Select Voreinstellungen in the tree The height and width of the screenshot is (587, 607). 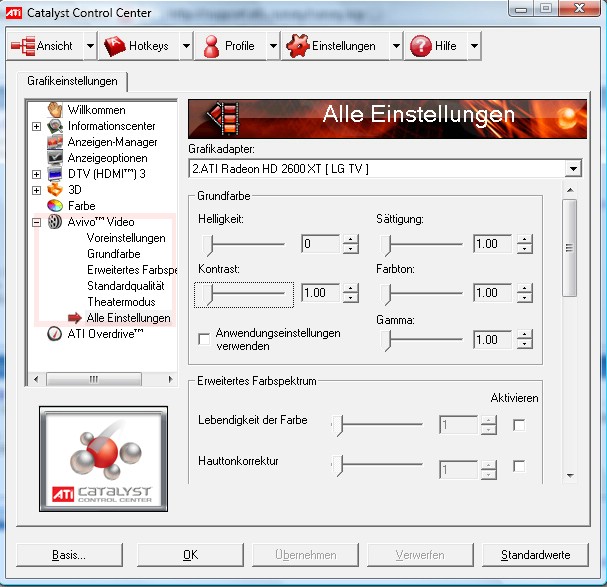click(x=126, y=238)
